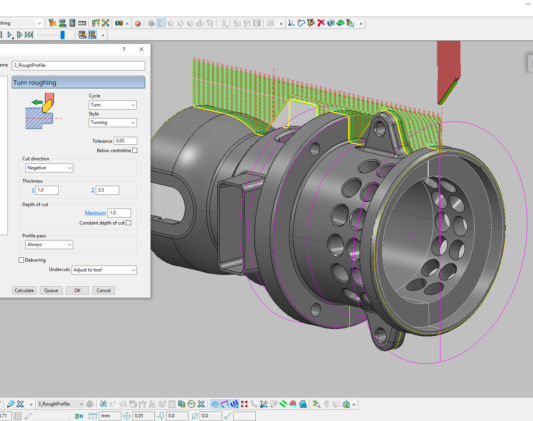This screenshot has height=421, width=533.
Task: Click the Calculate button
Action: [24, 291]
